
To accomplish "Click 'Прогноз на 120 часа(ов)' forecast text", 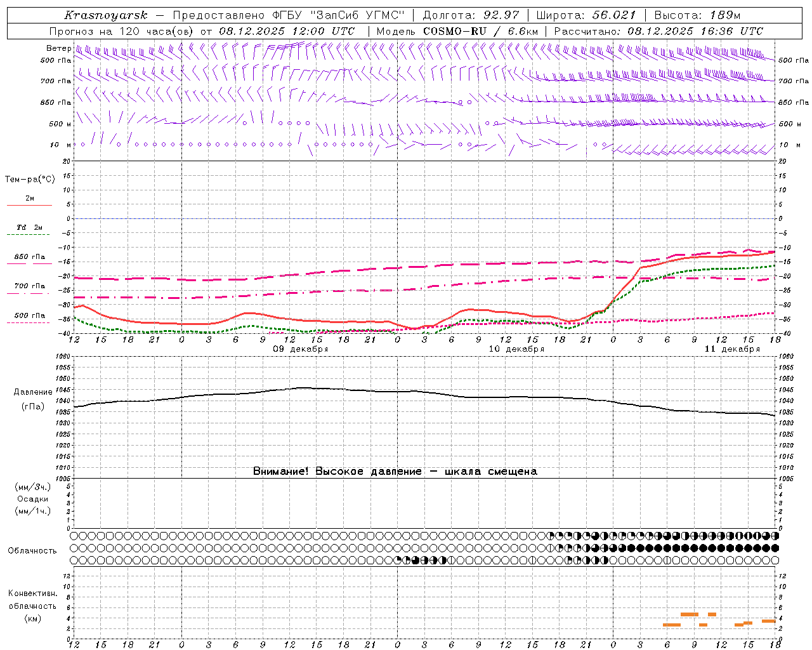I will 122,31.
